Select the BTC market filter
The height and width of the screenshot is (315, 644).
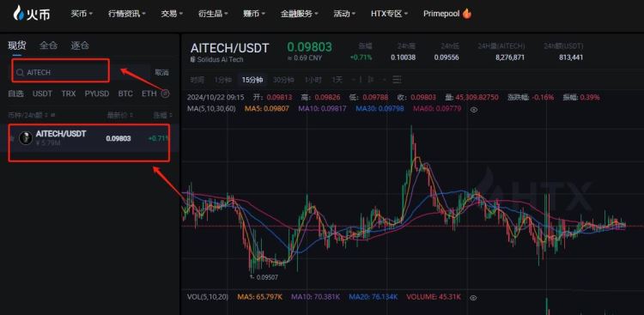tap(125, 94)
